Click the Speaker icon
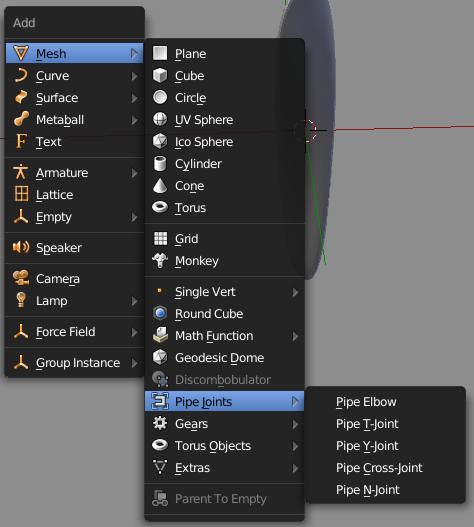The image size is (474, 527). (x=21, y=247)
